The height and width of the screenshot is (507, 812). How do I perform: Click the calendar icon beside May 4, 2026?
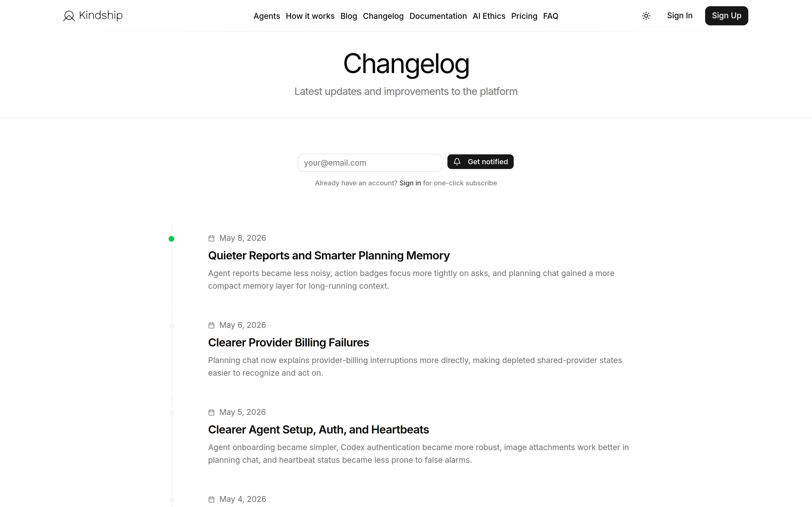click(211, 500)
